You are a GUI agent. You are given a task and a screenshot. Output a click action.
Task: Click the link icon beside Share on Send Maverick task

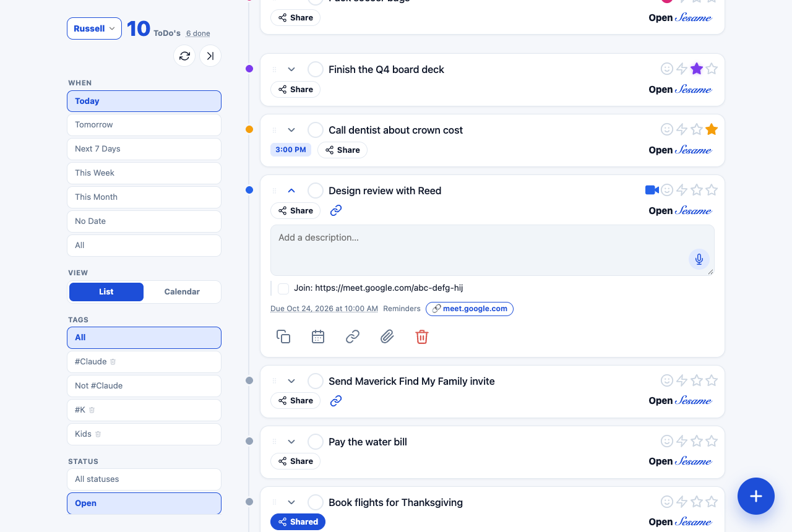pos(336,401)
